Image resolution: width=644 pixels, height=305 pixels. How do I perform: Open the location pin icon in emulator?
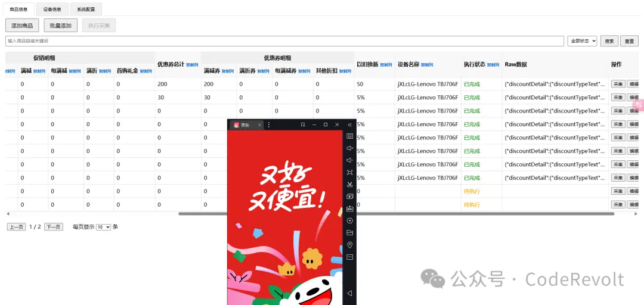[350, 245]
